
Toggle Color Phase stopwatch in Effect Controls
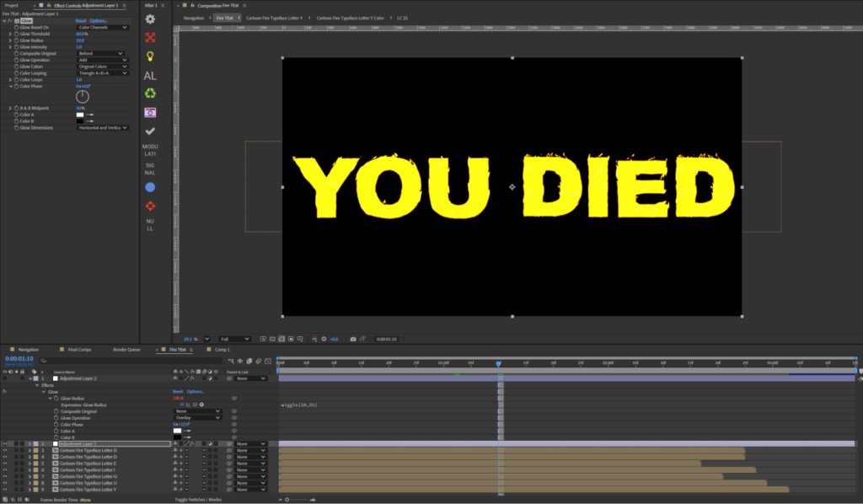click(x=16, y=86)
